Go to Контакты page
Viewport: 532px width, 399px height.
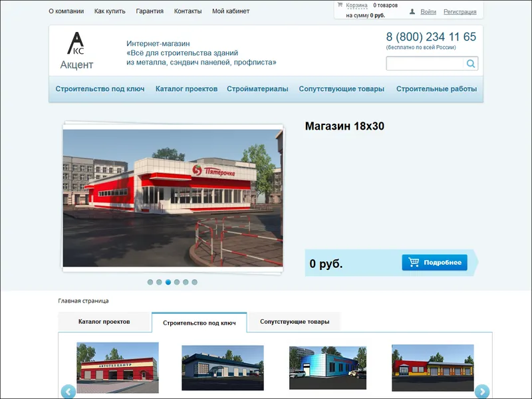(188, 11)
